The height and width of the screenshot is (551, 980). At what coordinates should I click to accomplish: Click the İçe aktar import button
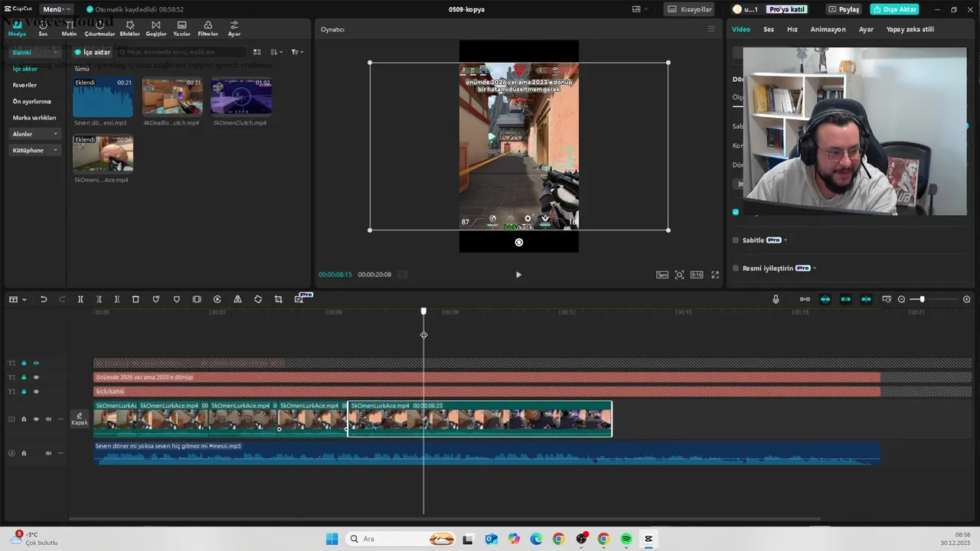pyautogui.click(x=92, y=52)
